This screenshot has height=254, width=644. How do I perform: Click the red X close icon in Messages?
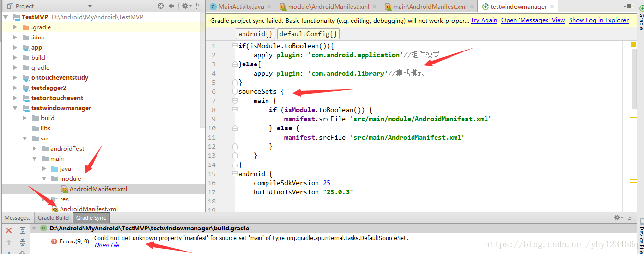point(8,230)
